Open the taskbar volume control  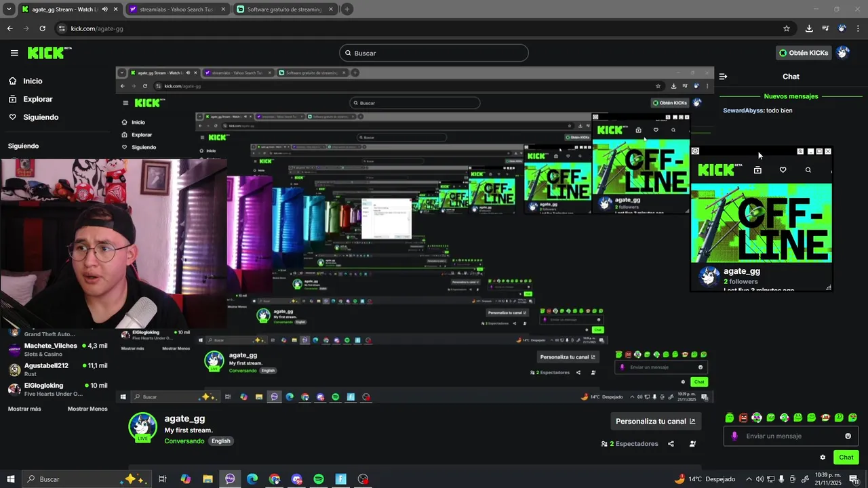[759, 479]
